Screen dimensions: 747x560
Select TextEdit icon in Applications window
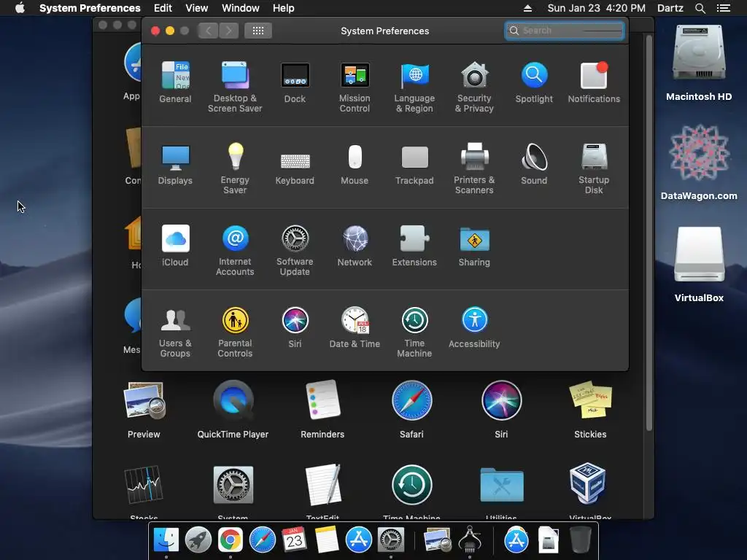[x=323, y=484]
